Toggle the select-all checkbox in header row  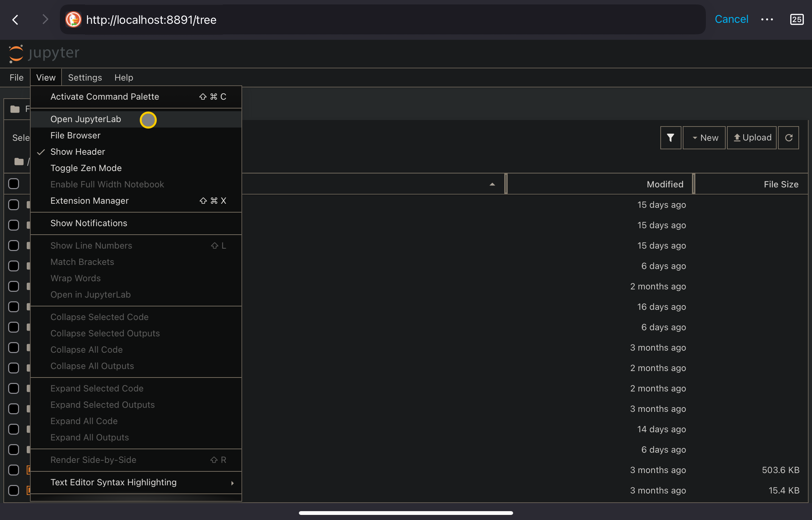tap(14, 184)
